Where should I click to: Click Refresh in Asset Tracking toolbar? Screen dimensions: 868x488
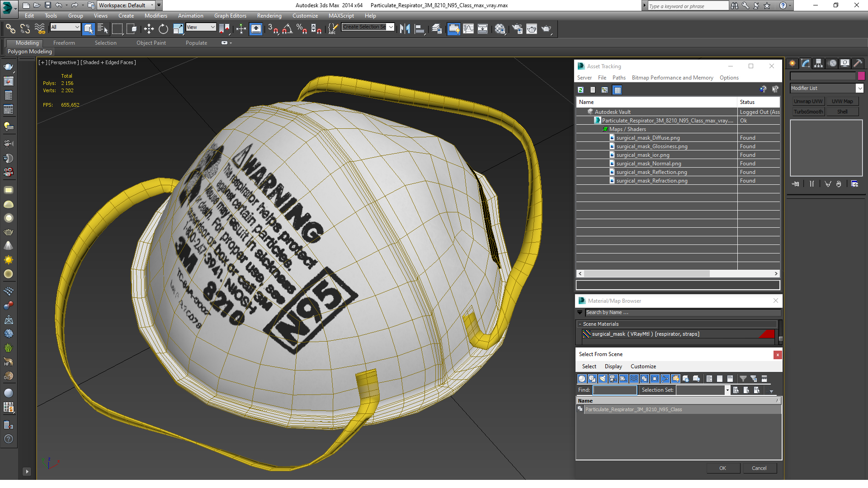click(581, 90)
